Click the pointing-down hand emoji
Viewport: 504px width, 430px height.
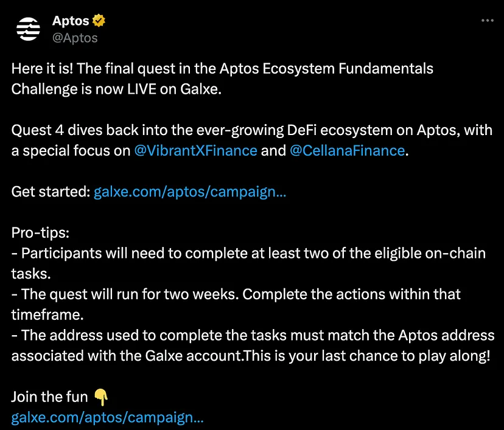pyautogui.click(x=101, y=397)
